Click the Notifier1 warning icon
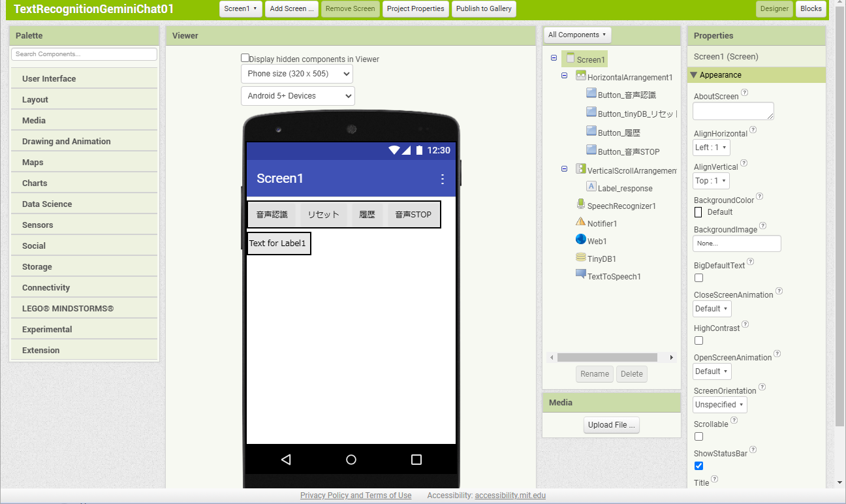 [x=581, y=222]
